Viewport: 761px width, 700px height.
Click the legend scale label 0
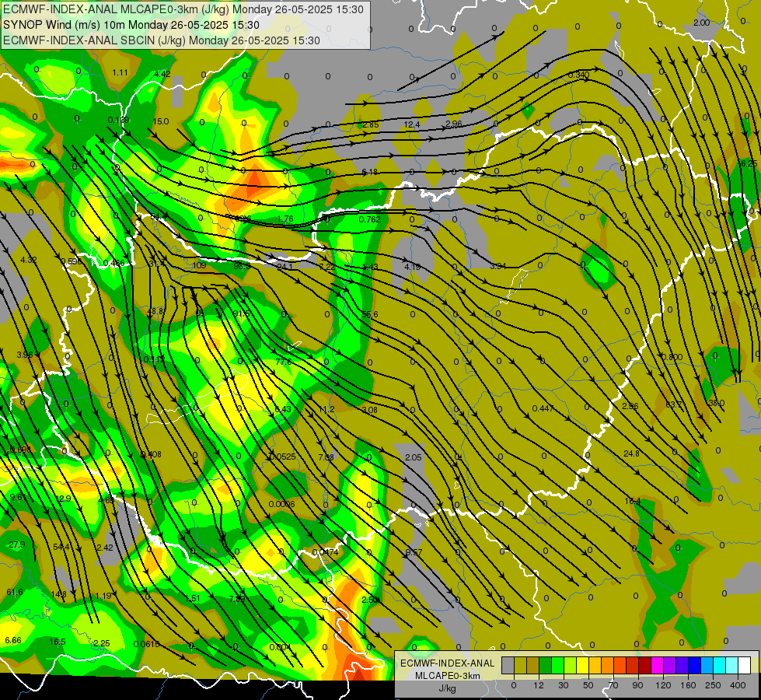click(x=514, y=685)
